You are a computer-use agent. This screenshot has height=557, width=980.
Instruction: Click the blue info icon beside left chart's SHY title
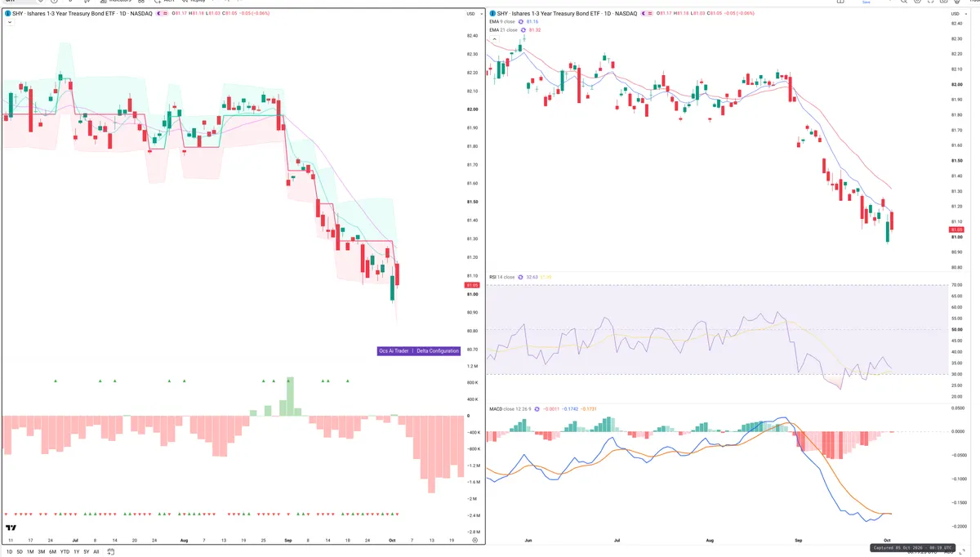click(x=7, y=14)
